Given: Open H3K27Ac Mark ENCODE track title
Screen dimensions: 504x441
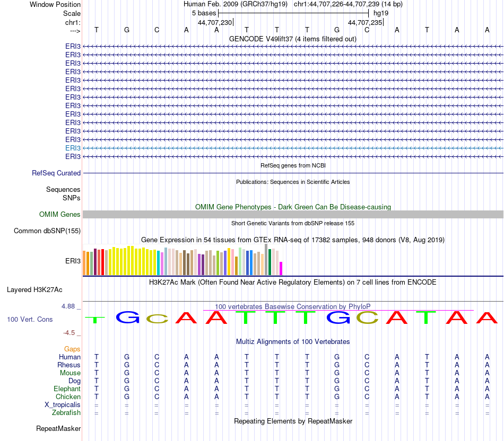Looking at the screenshot, I should coord(293,283).
